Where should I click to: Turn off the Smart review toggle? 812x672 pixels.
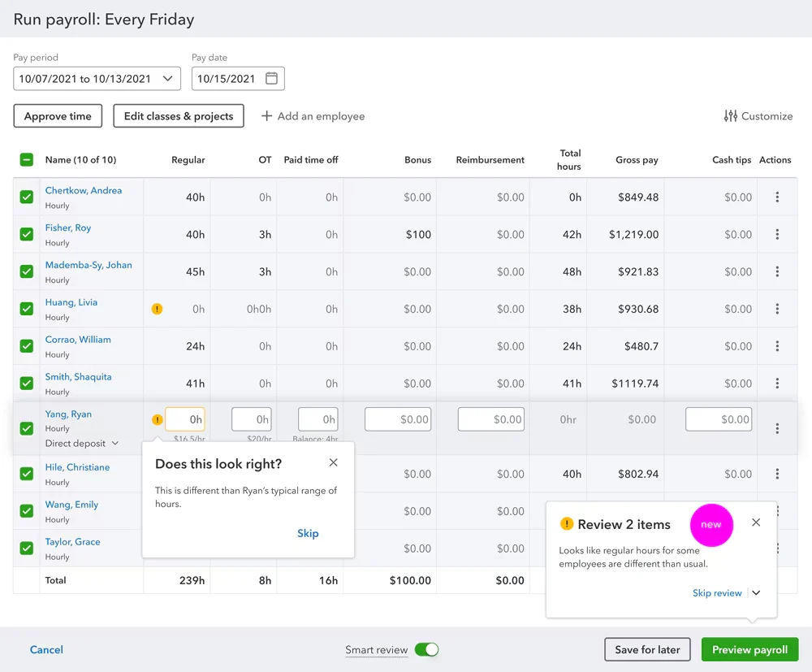tap(427, 650)
